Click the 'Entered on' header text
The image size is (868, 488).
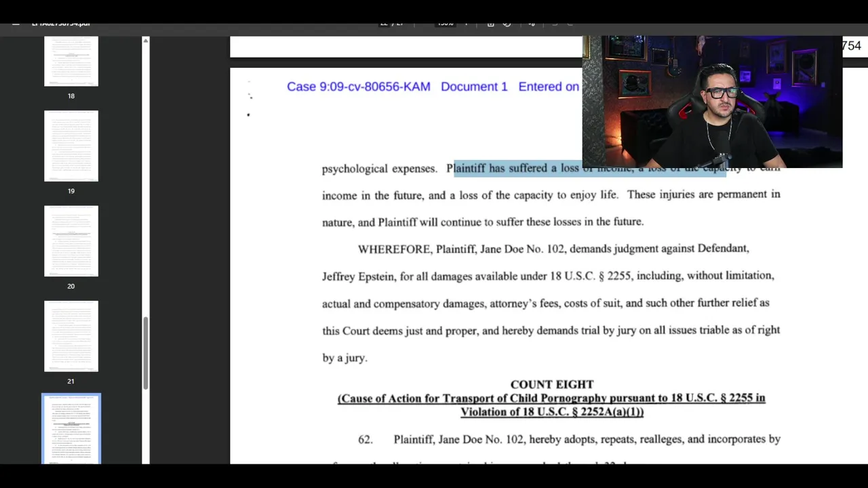[549, 87]
